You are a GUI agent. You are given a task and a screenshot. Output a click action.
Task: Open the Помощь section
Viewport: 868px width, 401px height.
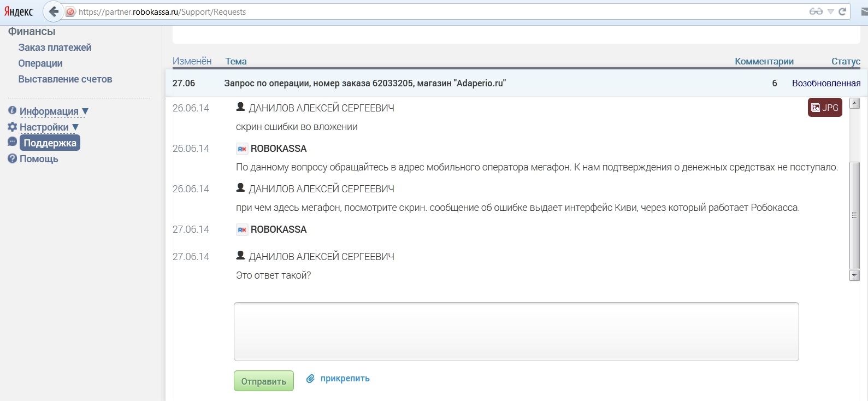pos(39,159)
